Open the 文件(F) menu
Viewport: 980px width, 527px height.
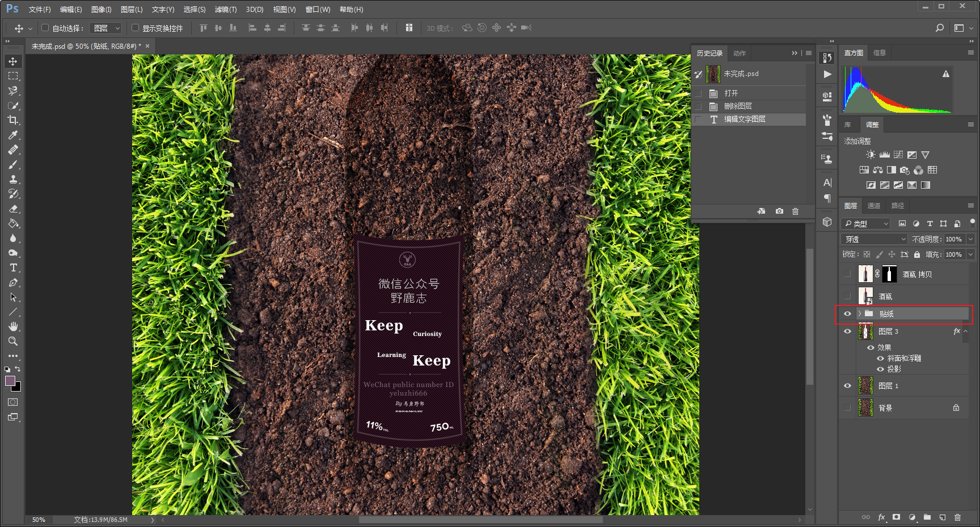click(40, 10)
